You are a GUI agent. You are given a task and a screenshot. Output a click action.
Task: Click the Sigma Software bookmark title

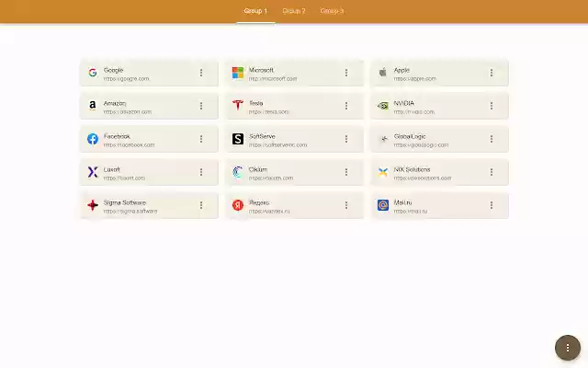tap(125, 202)
